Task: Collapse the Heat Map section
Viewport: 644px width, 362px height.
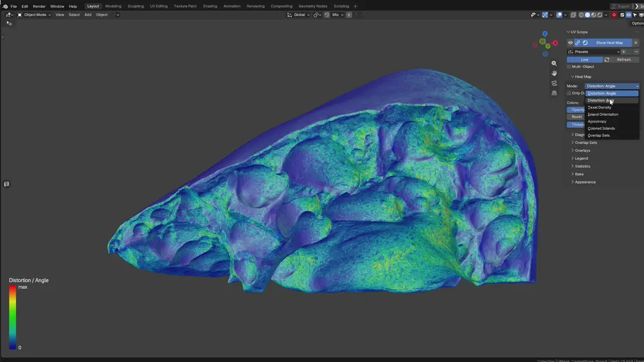Action: 581,77
